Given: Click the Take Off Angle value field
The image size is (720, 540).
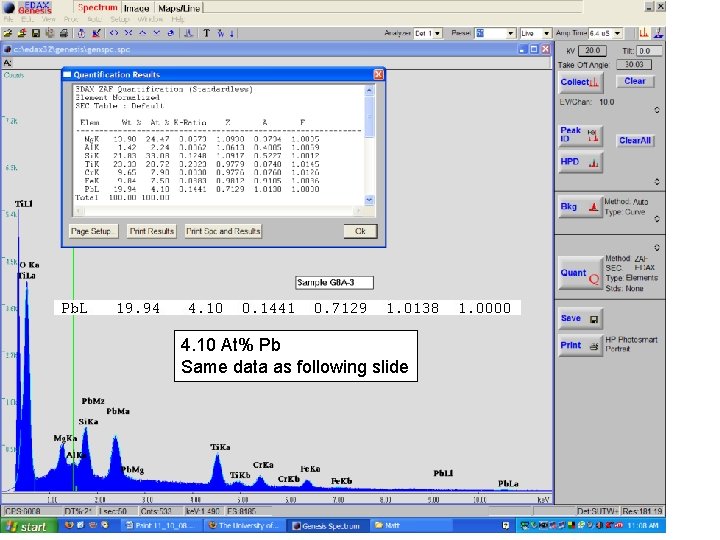Looking at the screenshot, I should click(x=634, y=64).
